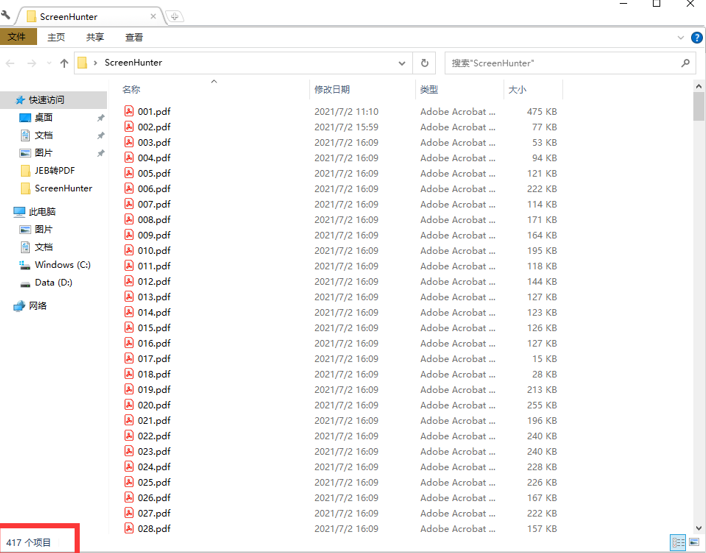This screenshot has width=706, height=553.
Task: Sort files by 修改日期 column
Action: [332, 90]
